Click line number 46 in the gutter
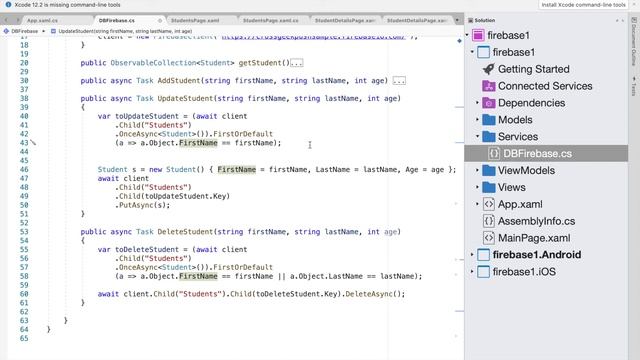 pos(24,169)
